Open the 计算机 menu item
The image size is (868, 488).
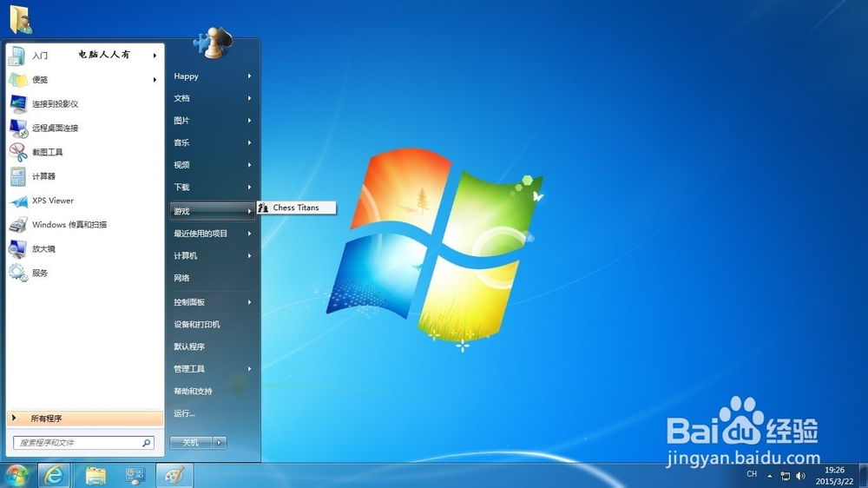click(213, 255)
